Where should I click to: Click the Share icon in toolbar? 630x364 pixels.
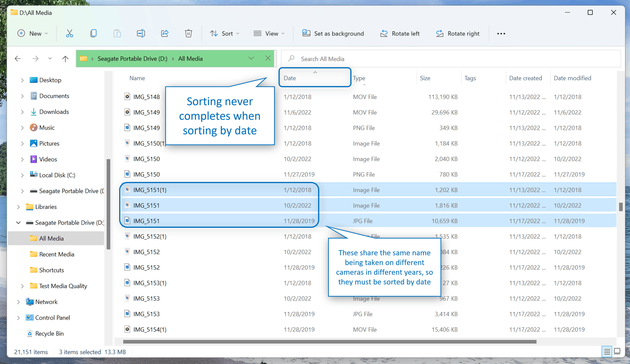click(x=165, y=34)
